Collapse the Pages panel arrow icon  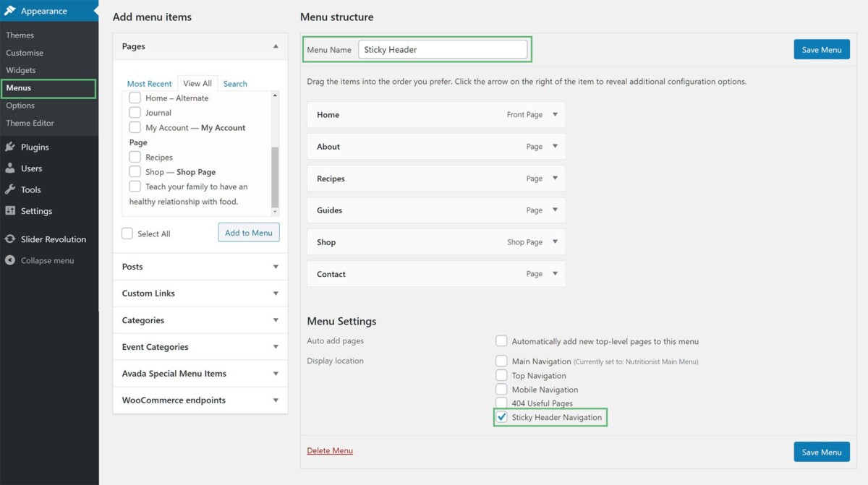coord(276,46)
